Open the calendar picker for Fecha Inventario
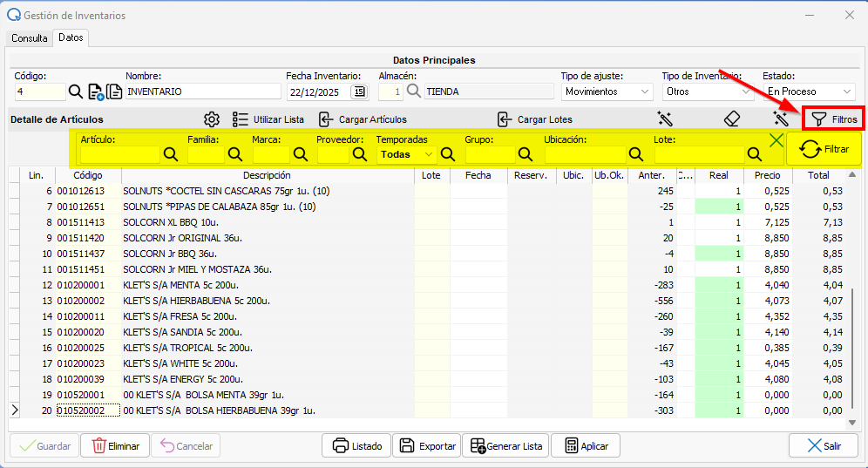868x468 pixels. click(x=359, y=92)
